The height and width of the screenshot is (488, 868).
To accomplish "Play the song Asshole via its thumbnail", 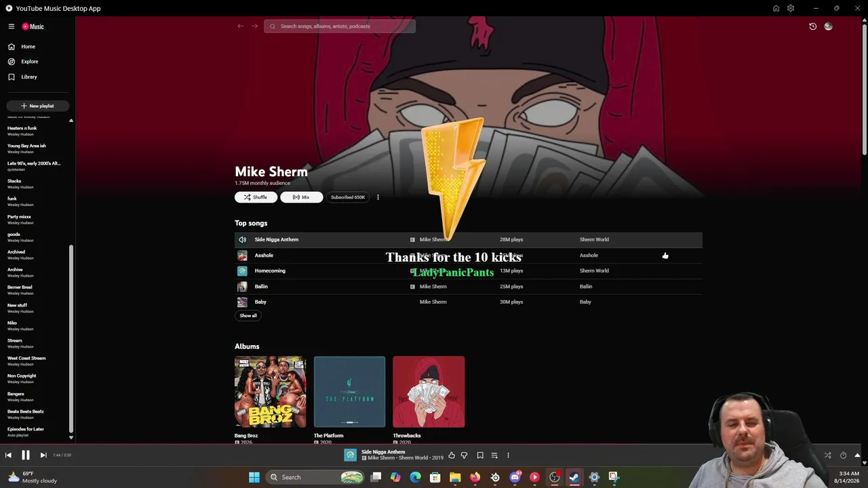I will pos(242,256).
